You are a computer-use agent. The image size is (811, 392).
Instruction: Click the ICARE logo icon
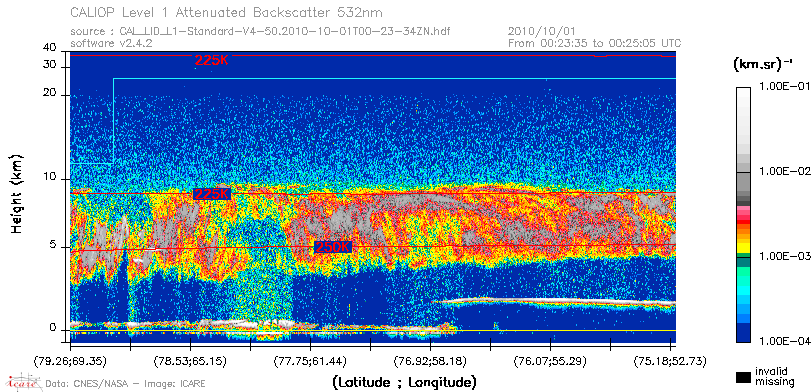coord(24,382)
